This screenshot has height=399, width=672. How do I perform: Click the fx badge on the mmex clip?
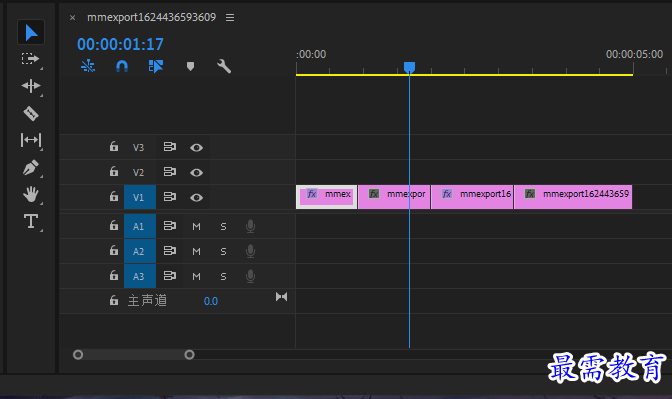(312, 194)
